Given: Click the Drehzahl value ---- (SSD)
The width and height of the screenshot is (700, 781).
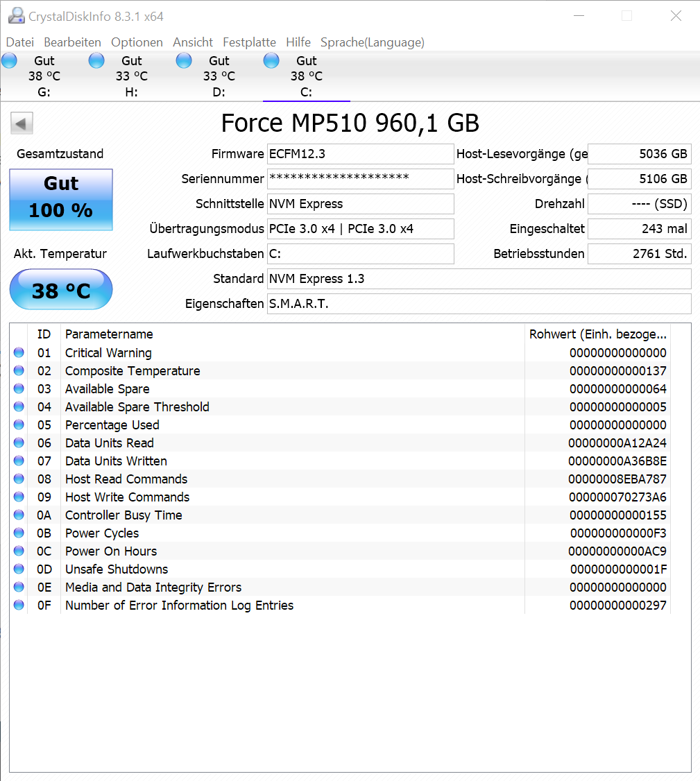Looking at the screenshot, I should 639,204.
